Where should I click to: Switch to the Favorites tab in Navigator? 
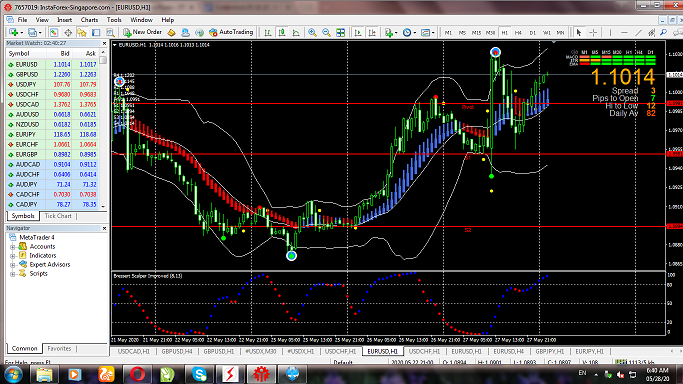(59, 348)
